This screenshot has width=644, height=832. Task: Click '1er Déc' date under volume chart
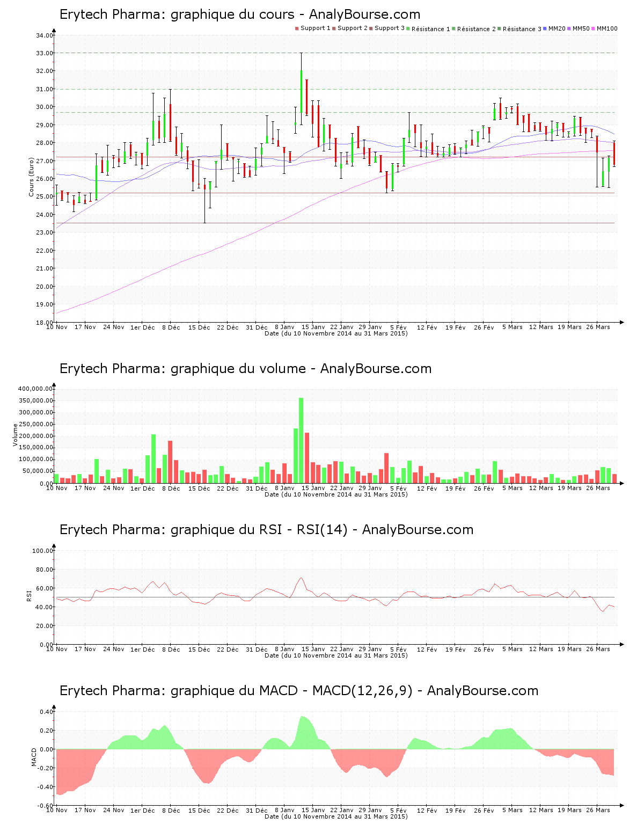tap(142, 488)
